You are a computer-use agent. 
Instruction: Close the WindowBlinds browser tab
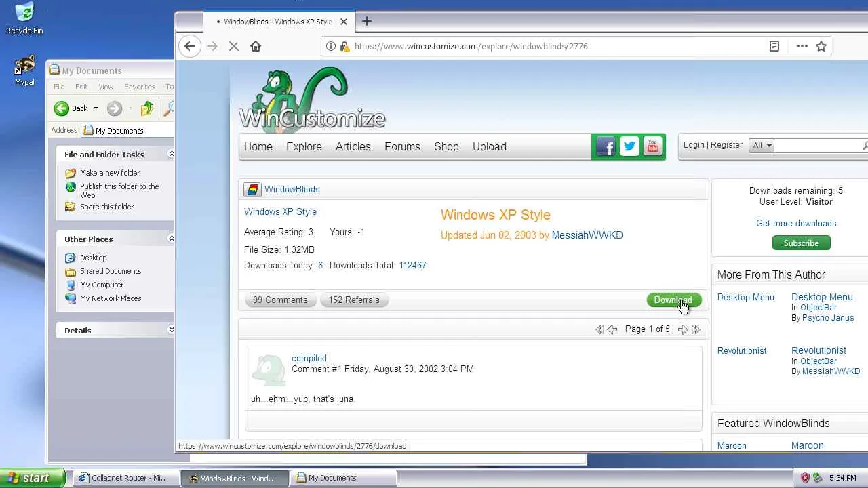[344, 22]
